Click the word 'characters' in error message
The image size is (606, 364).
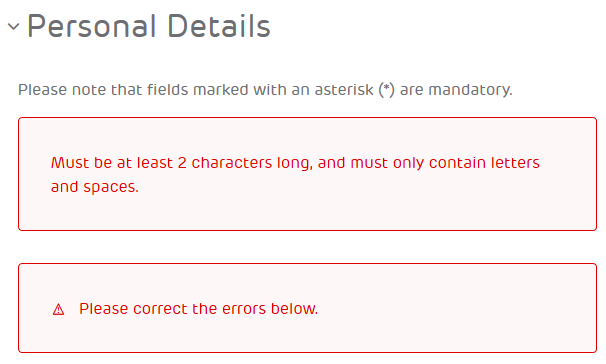point(232,163)
